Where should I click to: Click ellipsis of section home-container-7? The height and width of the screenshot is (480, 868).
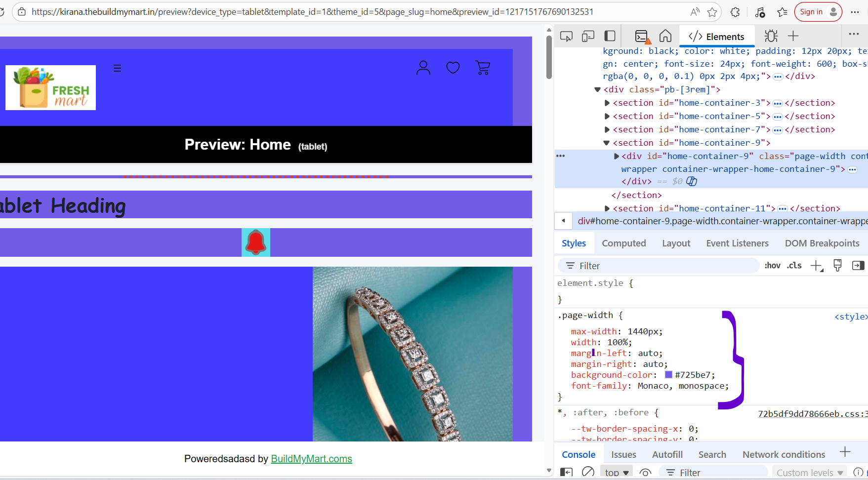(x=778, y=130)
